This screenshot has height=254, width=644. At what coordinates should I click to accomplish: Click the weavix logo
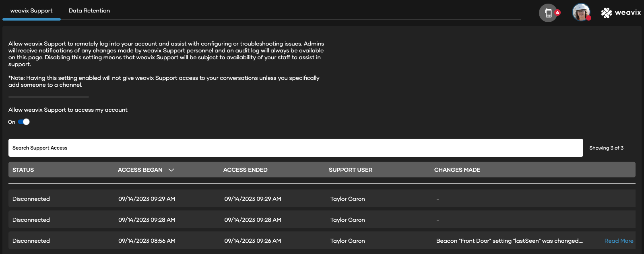[x=621, y=13]
